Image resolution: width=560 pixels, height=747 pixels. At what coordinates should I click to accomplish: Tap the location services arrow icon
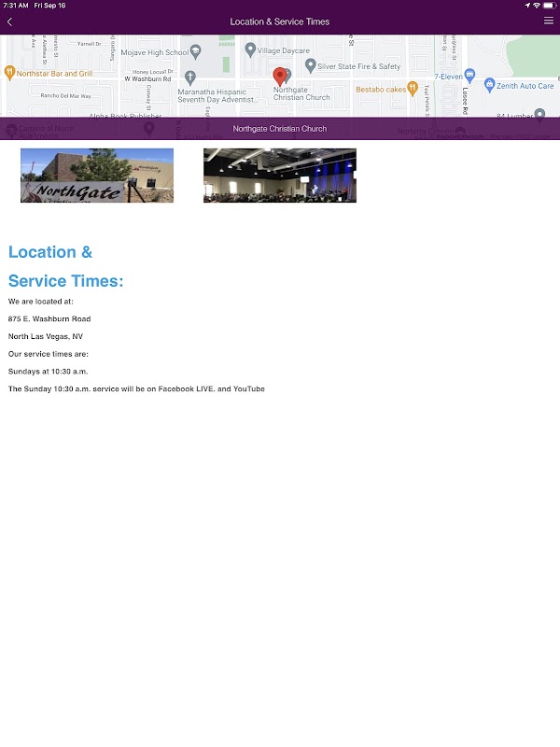tap(527, 6)
